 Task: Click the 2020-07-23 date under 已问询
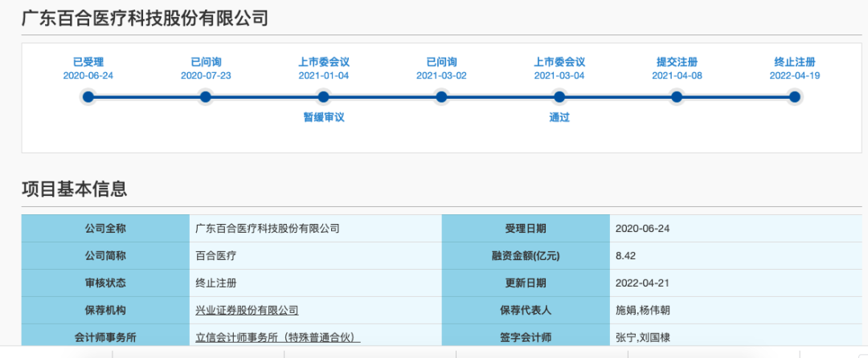coord(206,75)
